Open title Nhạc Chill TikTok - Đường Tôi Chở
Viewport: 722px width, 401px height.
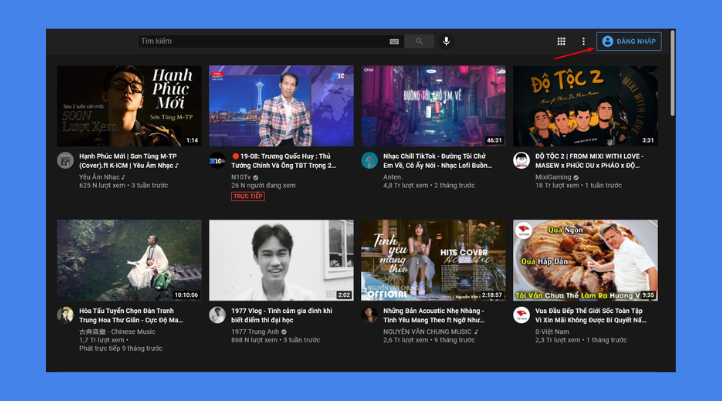click(x=437, y=161)
